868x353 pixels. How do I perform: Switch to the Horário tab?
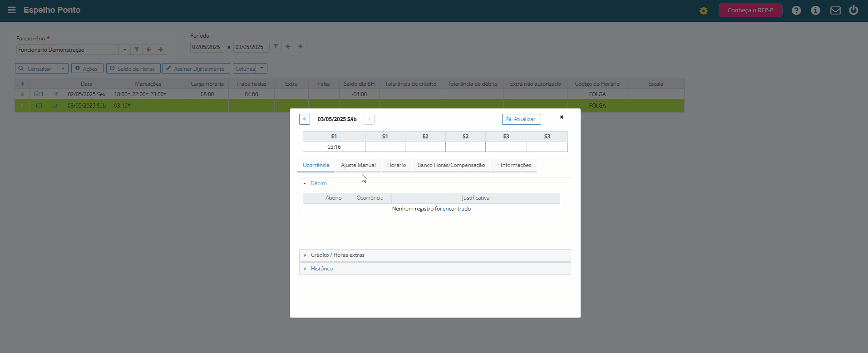point(396,165)
